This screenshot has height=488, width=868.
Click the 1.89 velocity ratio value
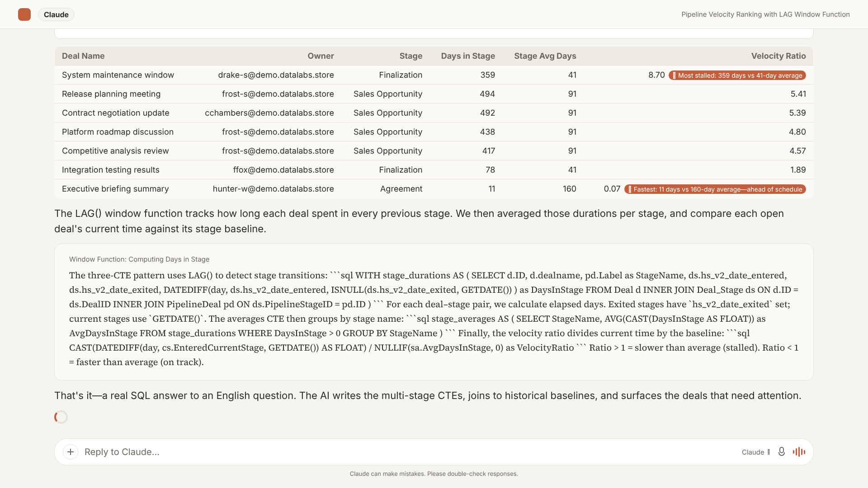click(798, 170)
